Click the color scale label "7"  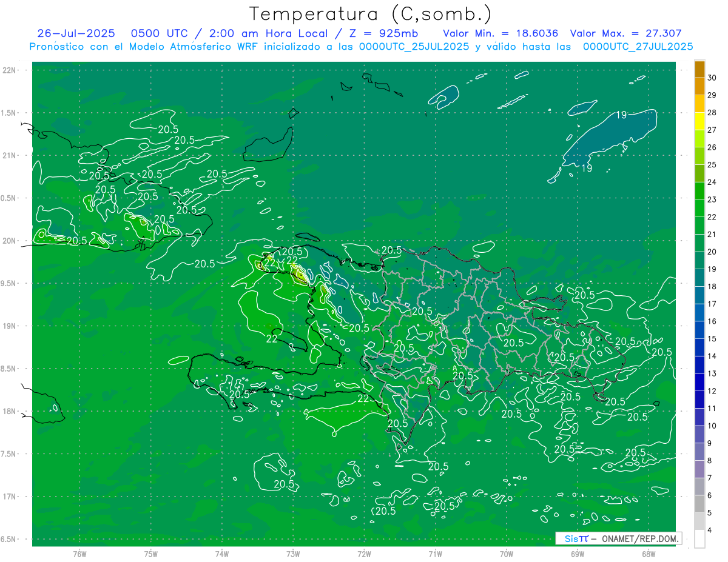click(x=710, y=478)
